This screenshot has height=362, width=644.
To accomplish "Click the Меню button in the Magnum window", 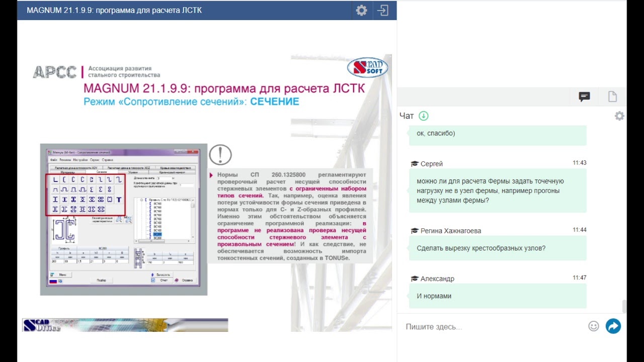I will (x=60, y=275).
